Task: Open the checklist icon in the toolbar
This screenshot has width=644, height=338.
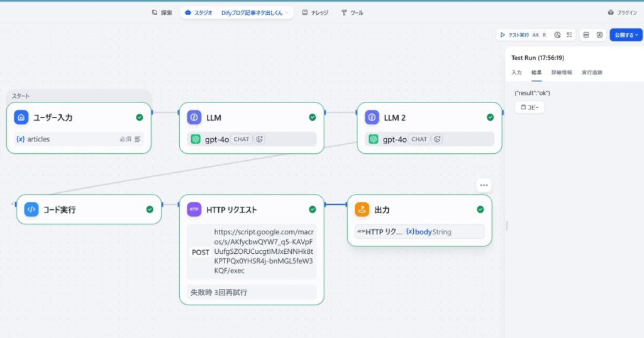Action: [x=569, y=35]
